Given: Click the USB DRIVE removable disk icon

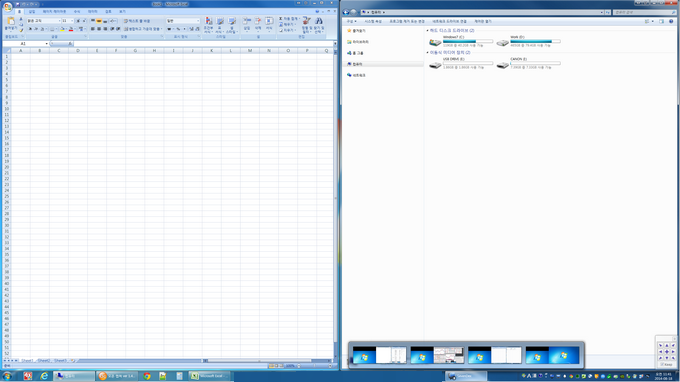Looking at the screenshot, I should [435, 65].
